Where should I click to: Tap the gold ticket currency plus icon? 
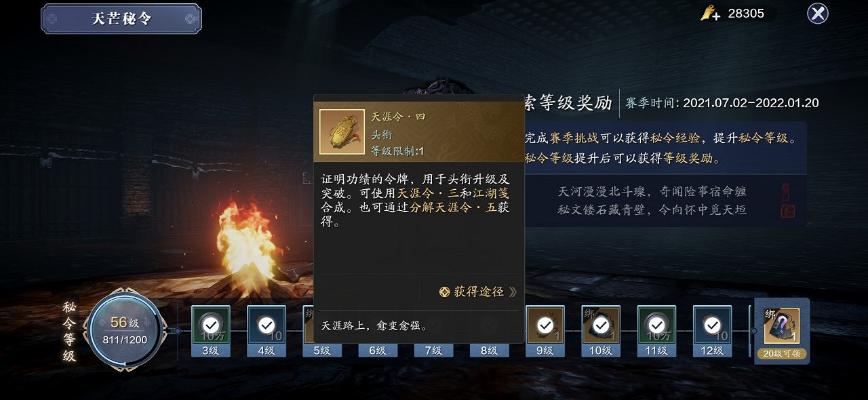coord(711,13)
